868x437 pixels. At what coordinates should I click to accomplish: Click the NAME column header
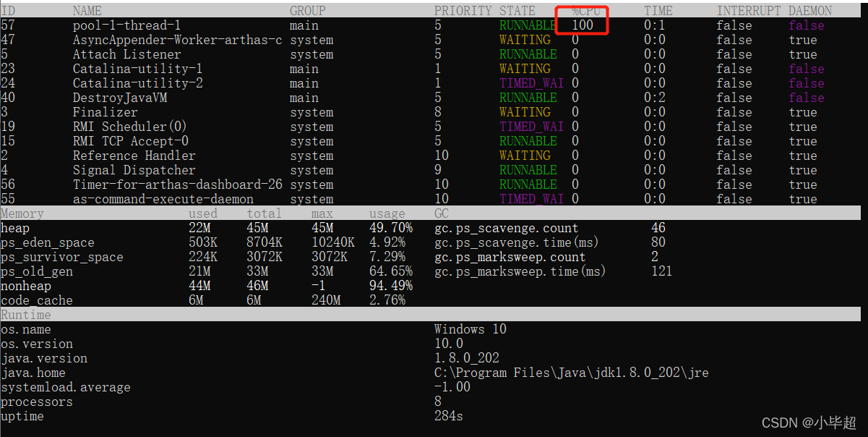[87, 11]
